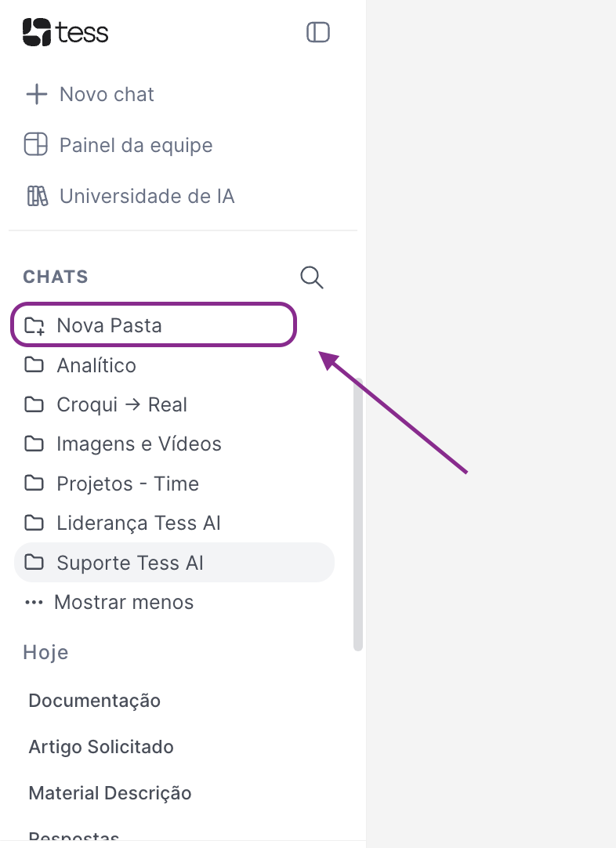Click the Tess logo icon
Image resolution: width=616 pixels, height=848 pixels.
pos(35,32)
